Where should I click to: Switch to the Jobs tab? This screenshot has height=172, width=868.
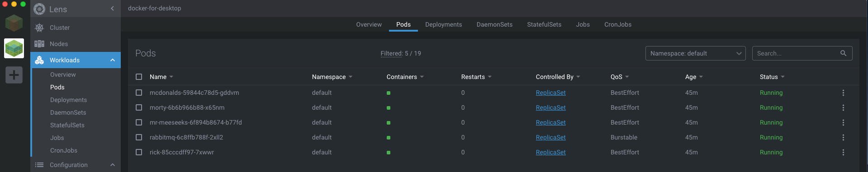[583, 24]
